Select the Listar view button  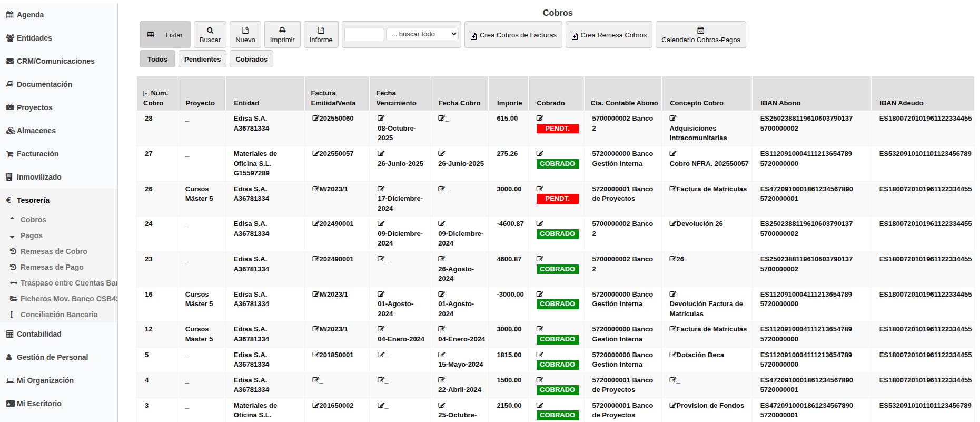[165, 35]
